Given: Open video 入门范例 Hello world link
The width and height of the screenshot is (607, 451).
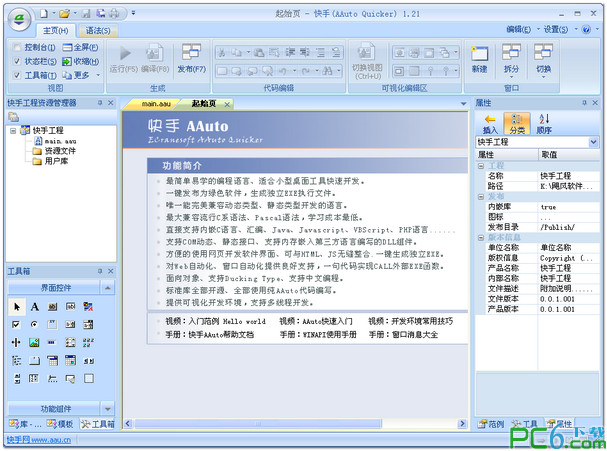Looking at the screenshot, I should pyautogui.click(x=216, y=321).
